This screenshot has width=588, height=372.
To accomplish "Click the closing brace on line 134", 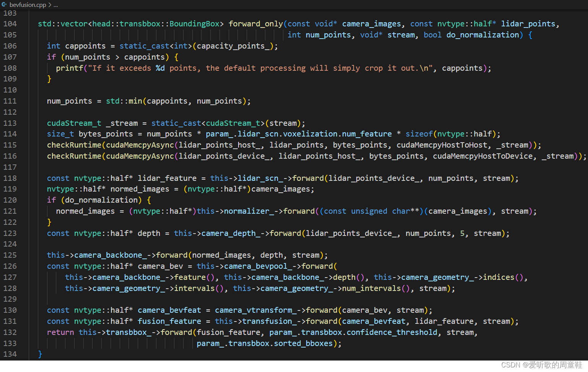I will 40,354.
